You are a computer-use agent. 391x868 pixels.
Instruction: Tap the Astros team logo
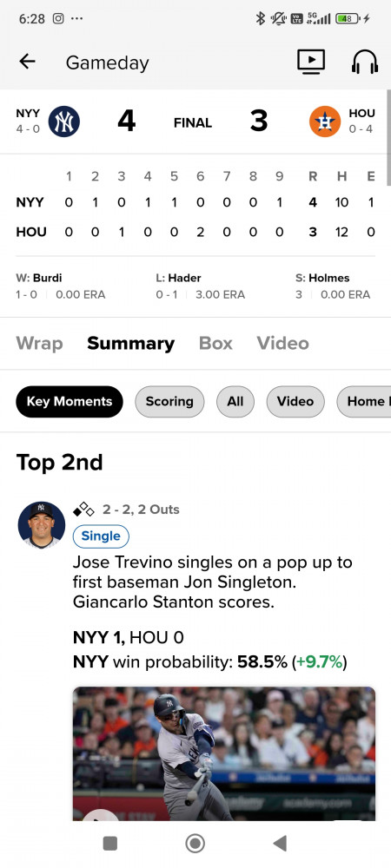click(325, 122)
